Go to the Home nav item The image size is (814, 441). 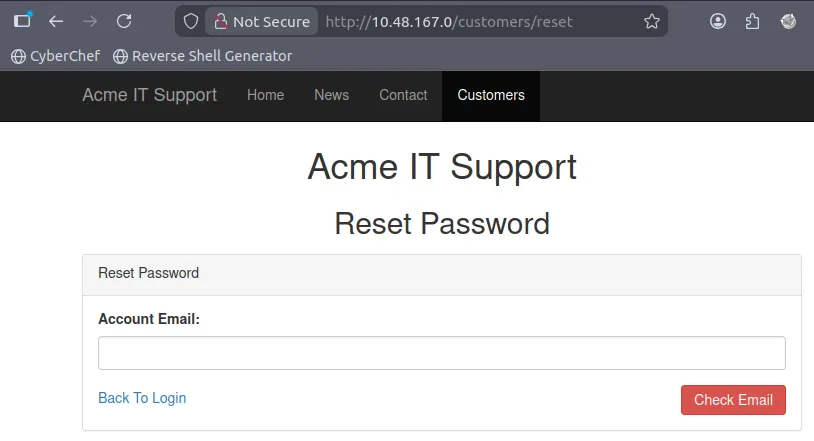point(265,95)
